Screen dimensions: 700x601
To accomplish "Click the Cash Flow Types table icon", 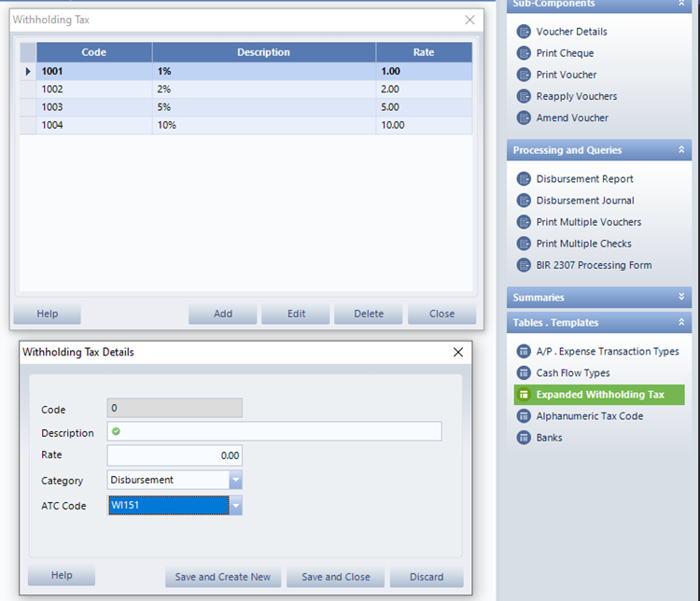I will 524,373.
